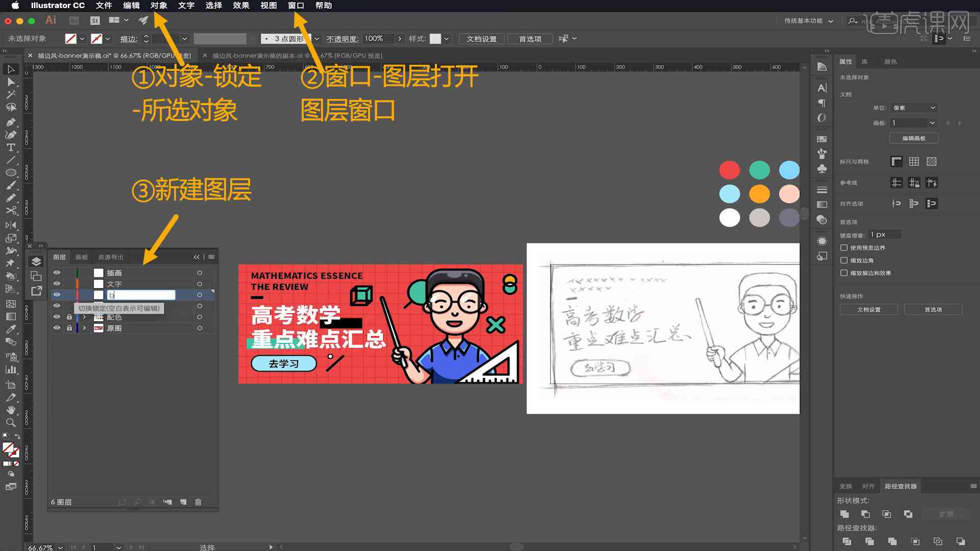Click the Stroke color icon
Image resolution: width=980 pixels, height=551 pixels.
coord(97,38)
